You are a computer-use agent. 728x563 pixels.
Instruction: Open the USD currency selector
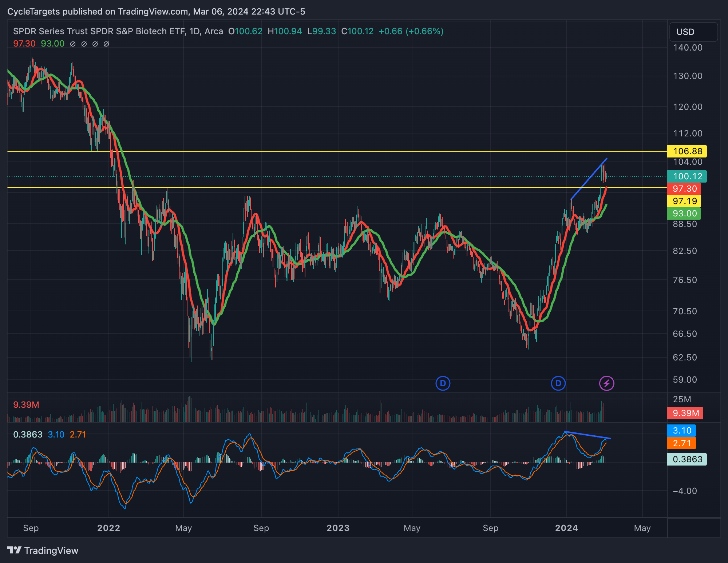pyautogui.click(x=693, y=32)
